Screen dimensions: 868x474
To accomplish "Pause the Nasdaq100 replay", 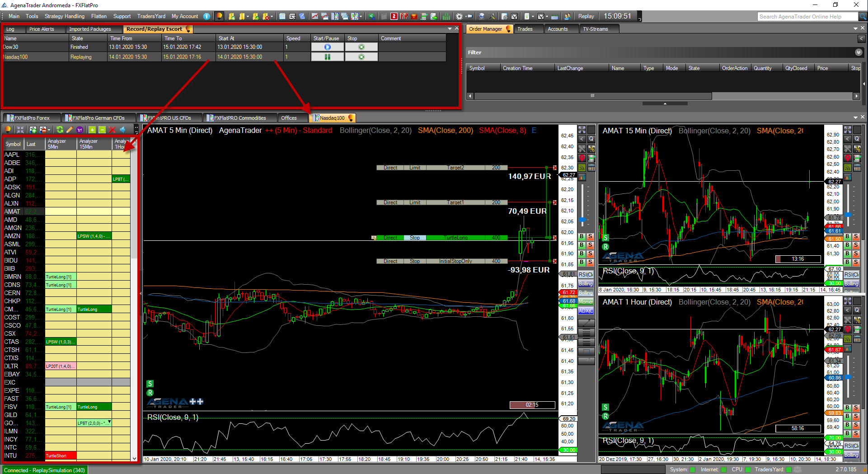I will click(x=328, y=57).
